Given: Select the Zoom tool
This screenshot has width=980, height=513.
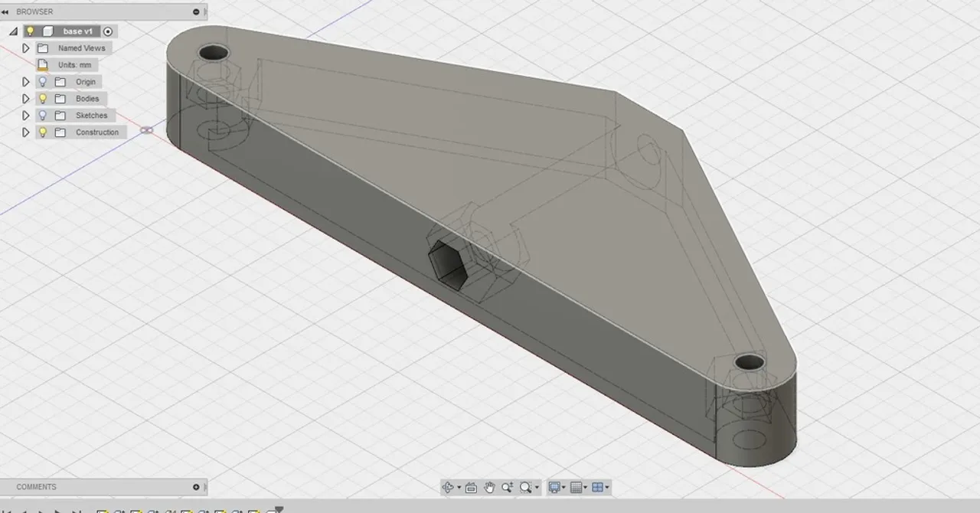Looking at the screenshot, I should [508, 487].
